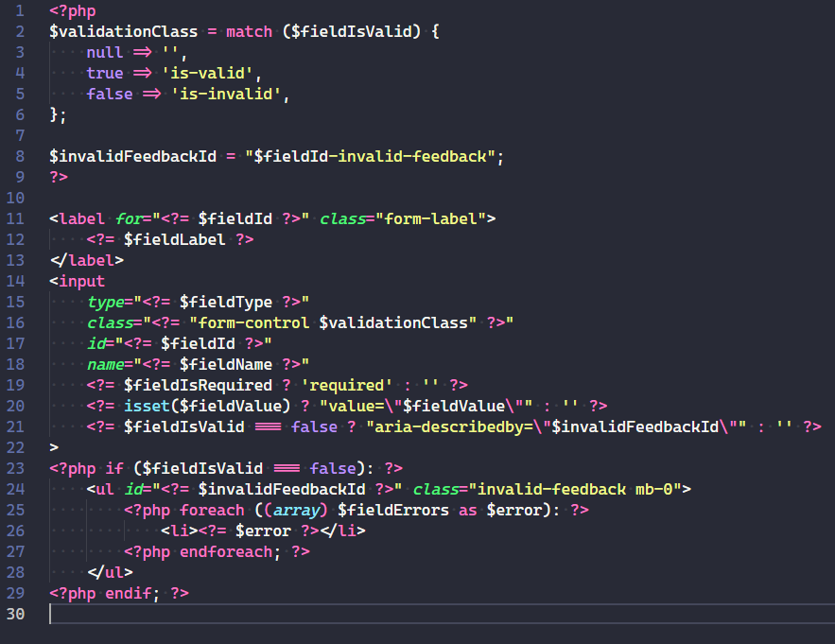Click the "value=\"$fieldValue\"" string
The image size is (835, 644).
pyautogui.click(x=426, y=406)
